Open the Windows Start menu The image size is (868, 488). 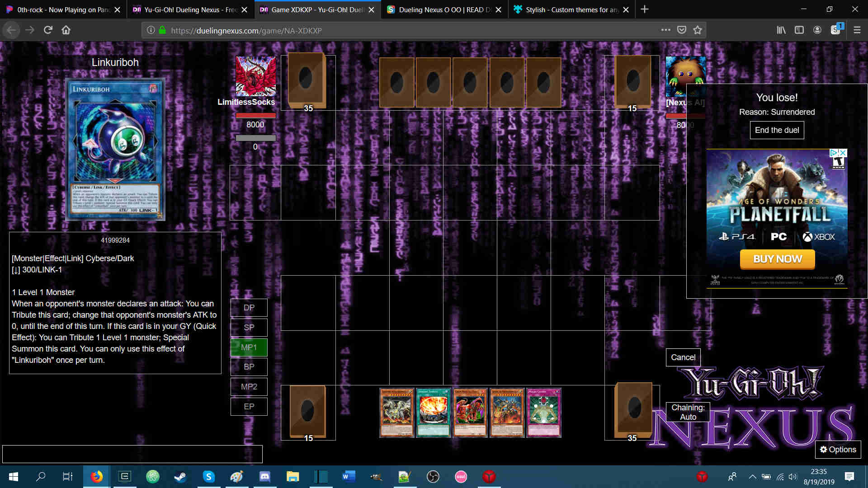[14, 477]
